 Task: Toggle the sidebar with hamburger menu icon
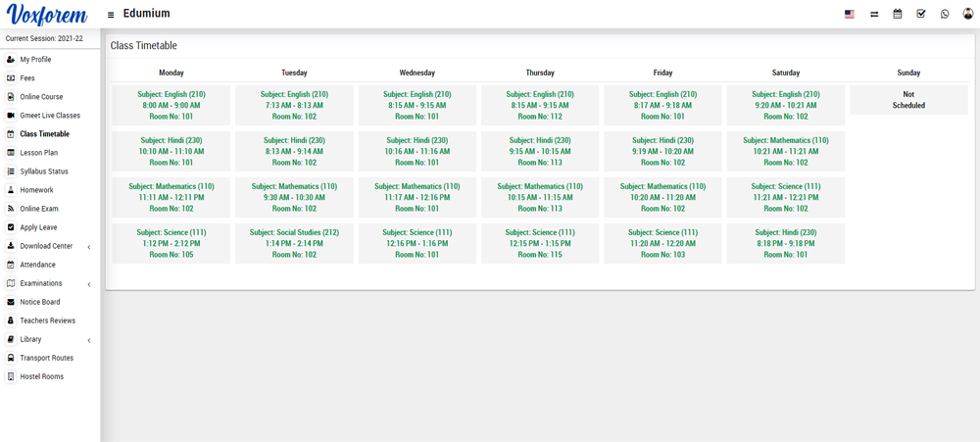111,15
